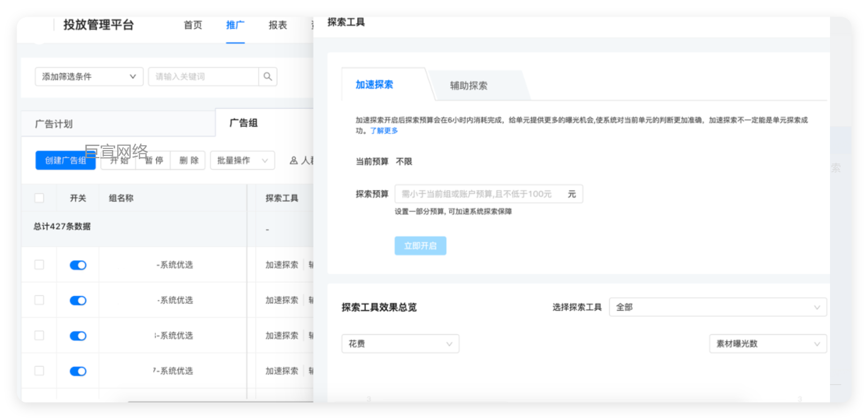Click the 请输入关键词 search field
The height and width of the screenshot is (419, 868).
204,77
